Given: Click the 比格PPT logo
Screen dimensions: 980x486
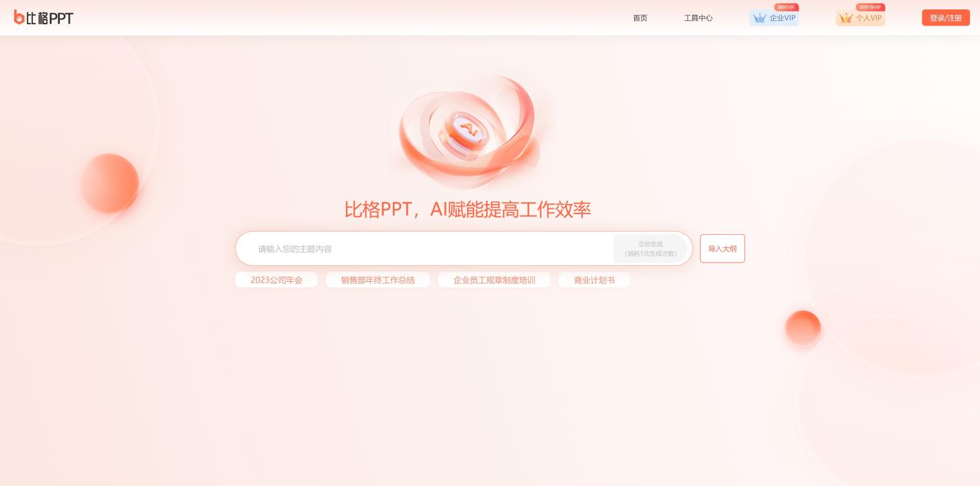Looking at the screenshot, I should (x=44, y=17).
